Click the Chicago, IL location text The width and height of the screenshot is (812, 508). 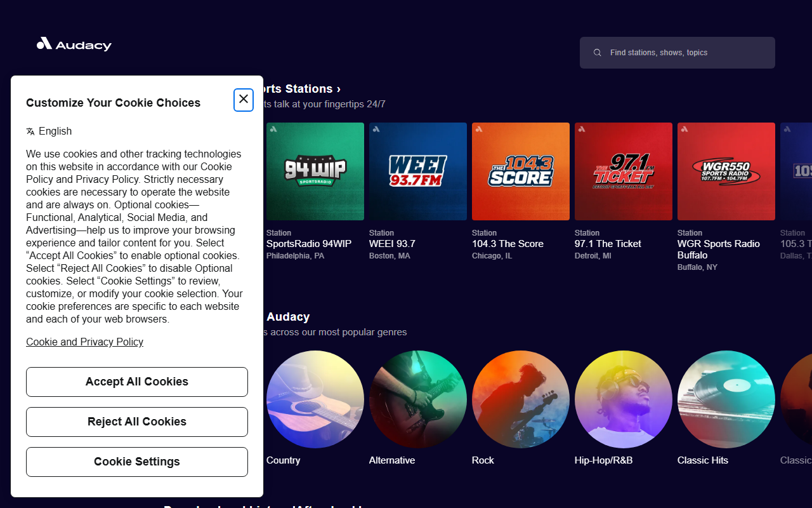492,256
